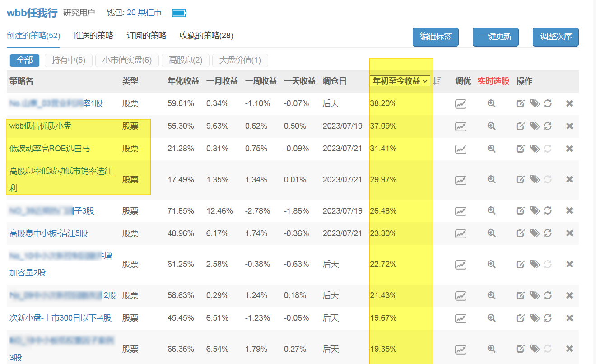Open optimization chart for wbb低估优质小盘
The height and width of the screenshot is (364, 596).
[460, 126]
